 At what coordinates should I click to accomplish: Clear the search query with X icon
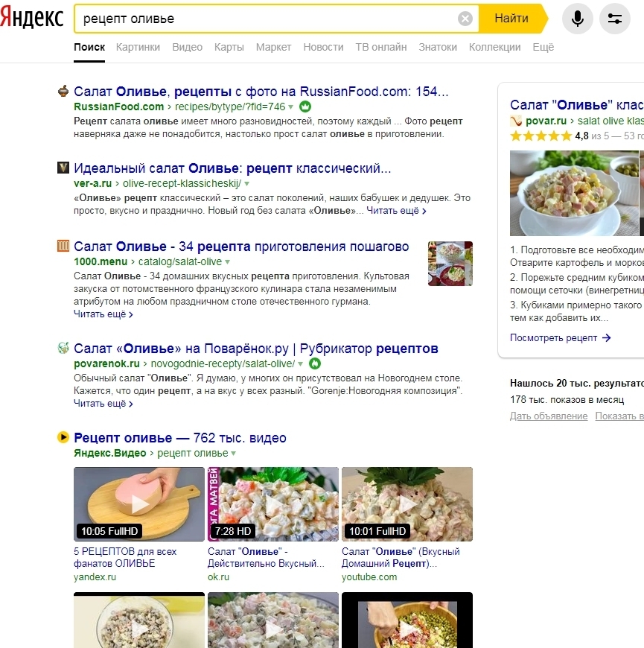coord(465,19)
